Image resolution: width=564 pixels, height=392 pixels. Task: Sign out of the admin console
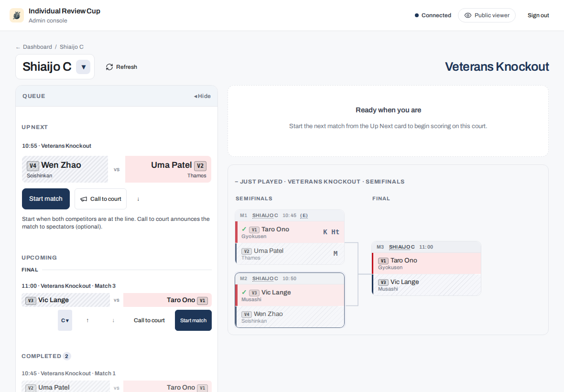tap(538, 15)
